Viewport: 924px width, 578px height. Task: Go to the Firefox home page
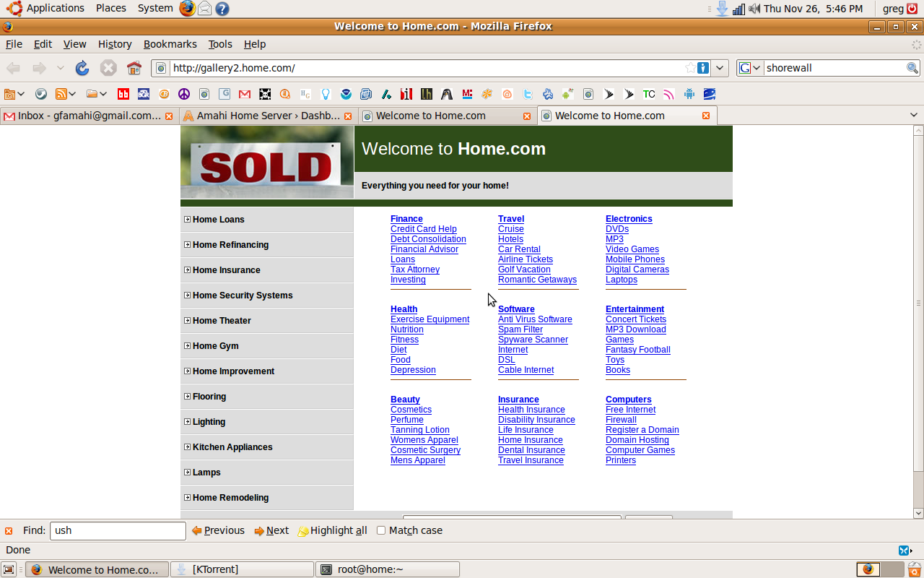coord(134,68)
